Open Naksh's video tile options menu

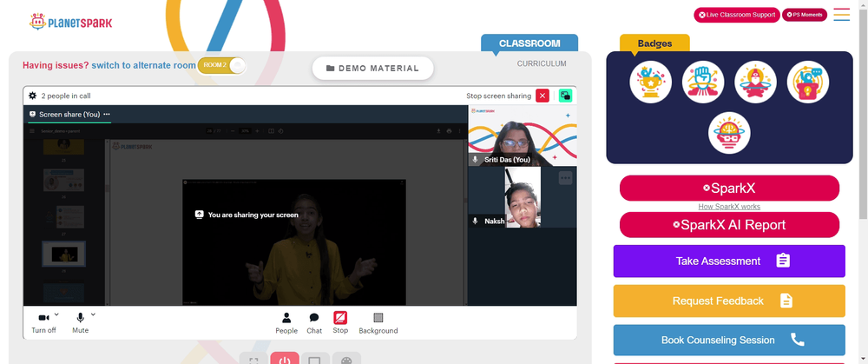(x=565, y=178)
